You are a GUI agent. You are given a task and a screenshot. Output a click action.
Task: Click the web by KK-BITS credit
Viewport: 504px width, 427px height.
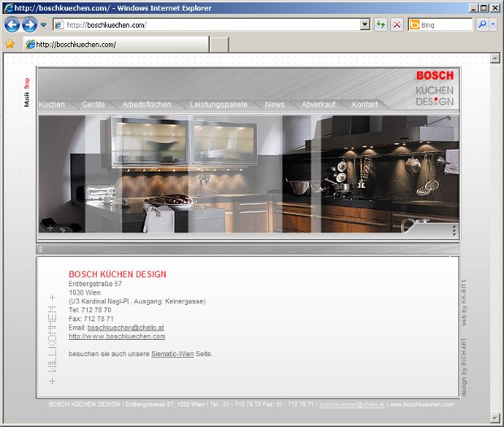coord(464,303)
